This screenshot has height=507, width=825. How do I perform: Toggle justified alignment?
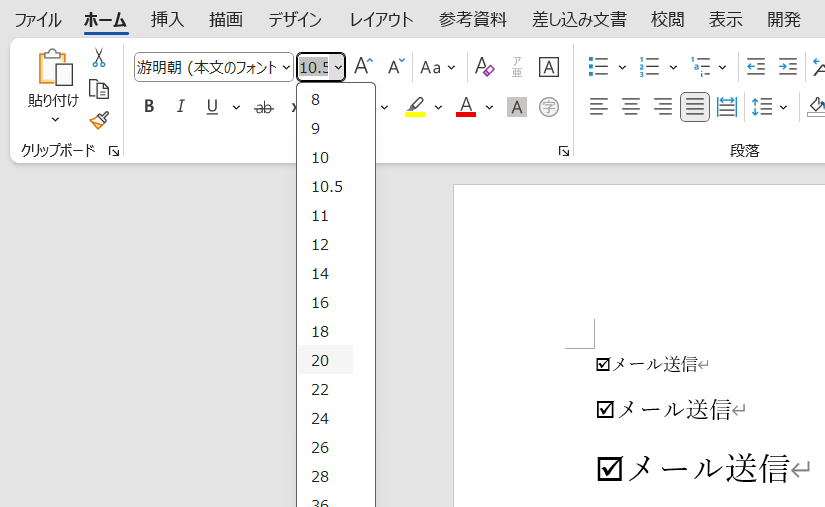tap(695, 107)
